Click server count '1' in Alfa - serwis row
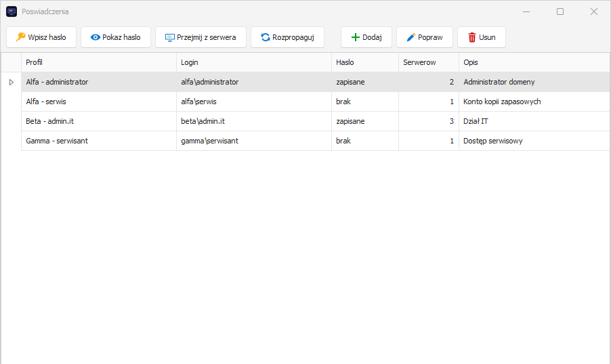Image resolution: width=611 pixels, height=364 pixels. pos(429,101)
